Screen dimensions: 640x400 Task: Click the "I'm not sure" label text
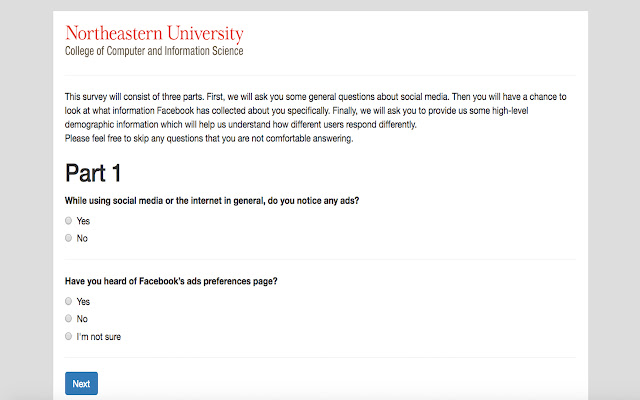click(99, 337)
